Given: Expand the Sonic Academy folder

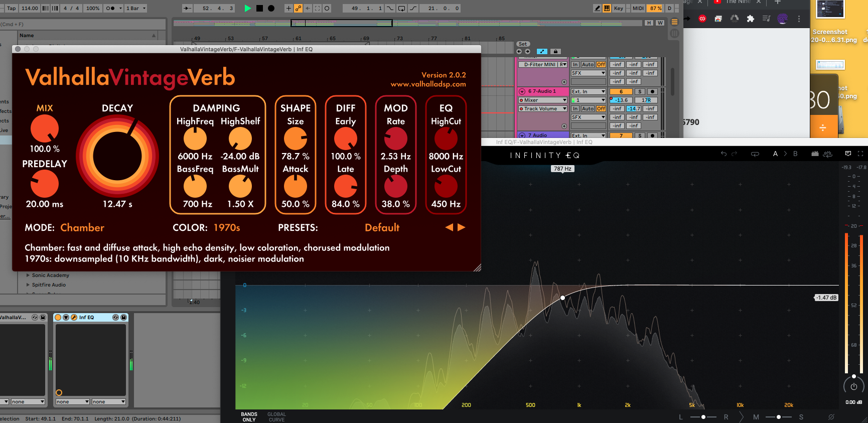Looking at the screenshot, I should (28, 275).
